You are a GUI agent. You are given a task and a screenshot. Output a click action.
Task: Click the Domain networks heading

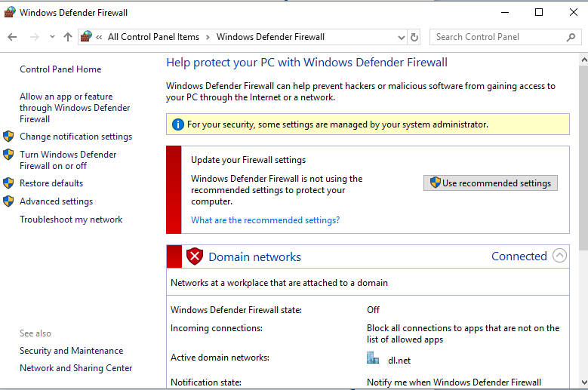tap(254, 257)
